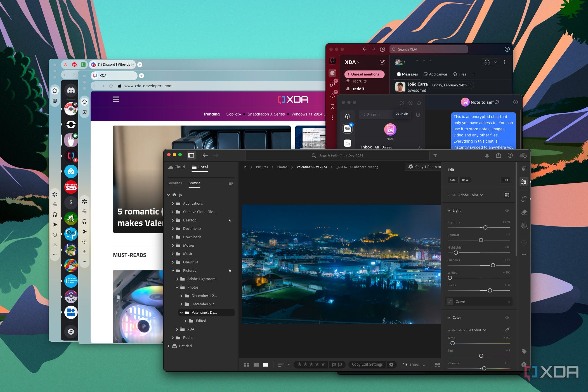The height and width of the screenshot is (392, 588).
Task: Switch to the Cloud tab
Action: pyautogui.click(x=177, y=167)
